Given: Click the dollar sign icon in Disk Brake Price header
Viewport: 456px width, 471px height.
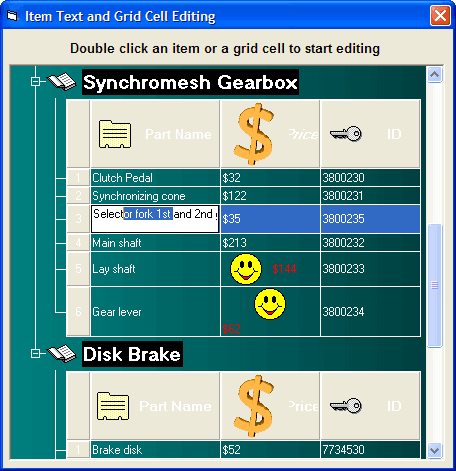Looking at the screenshot, I should point(254,406).
